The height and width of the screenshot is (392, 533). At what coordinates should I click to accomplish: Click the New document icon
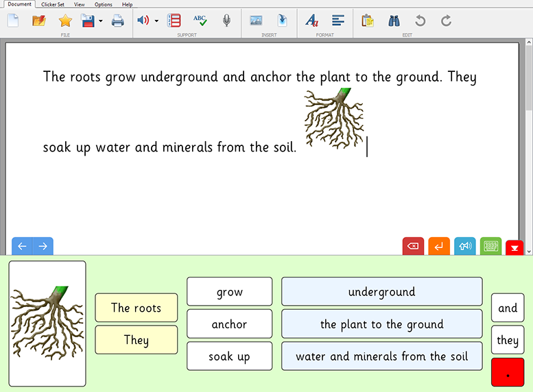(13, 21)
